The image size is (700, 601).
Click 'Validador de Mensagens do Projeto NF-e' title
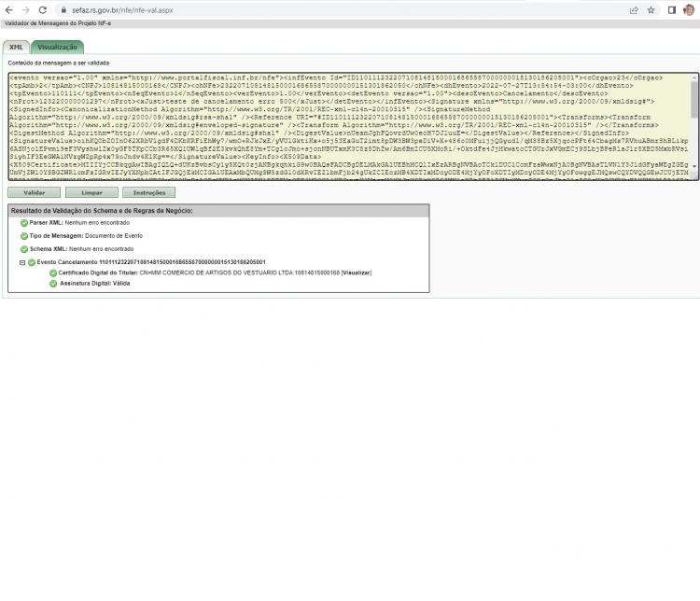58,23
